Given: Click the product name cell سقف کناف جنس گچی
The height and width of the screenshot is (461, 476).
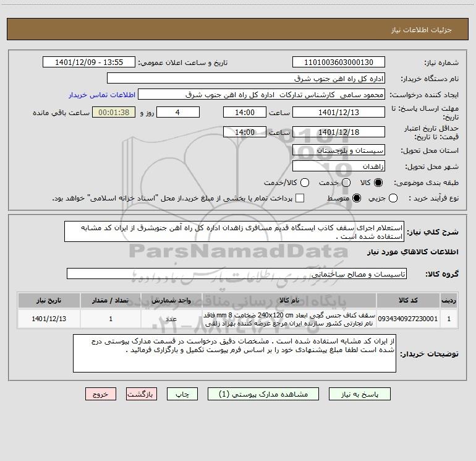Looking at the screenshot, I should coord(289,319).
